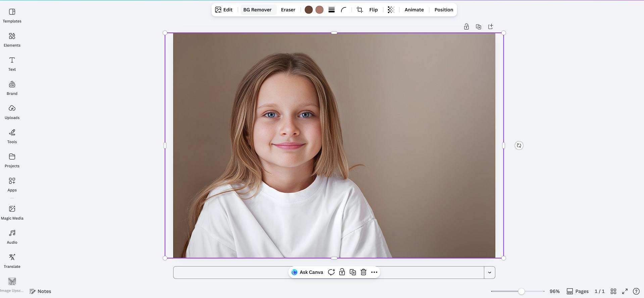Image resolution: width=644 pixels, height=298 pixels.
Task: Open more options ellipsis menu
Action: (374, 272)
